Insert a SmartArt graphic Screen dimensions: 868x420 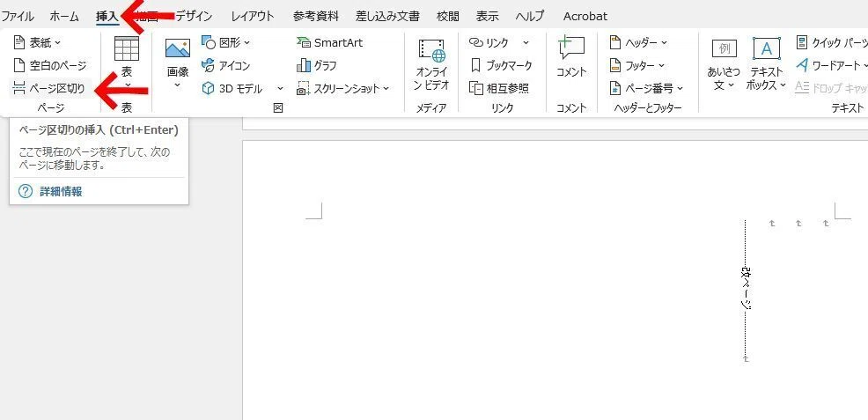click(330, 42)
